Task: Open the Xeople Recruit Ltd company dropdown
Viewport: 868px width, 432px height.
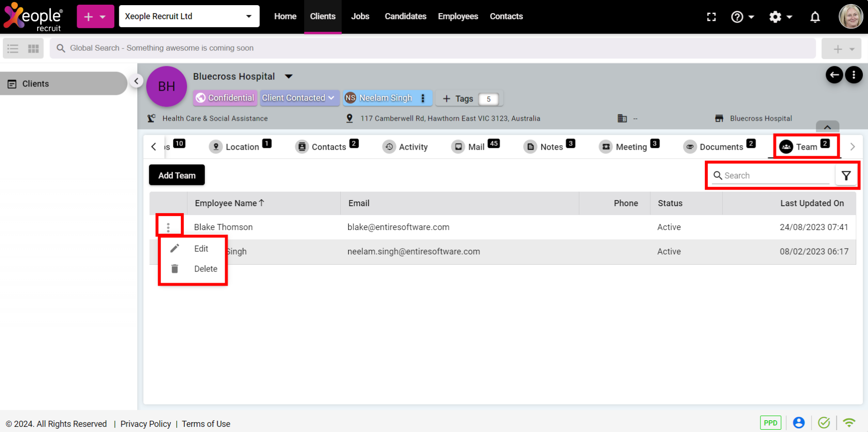Action: click(189, 16)
